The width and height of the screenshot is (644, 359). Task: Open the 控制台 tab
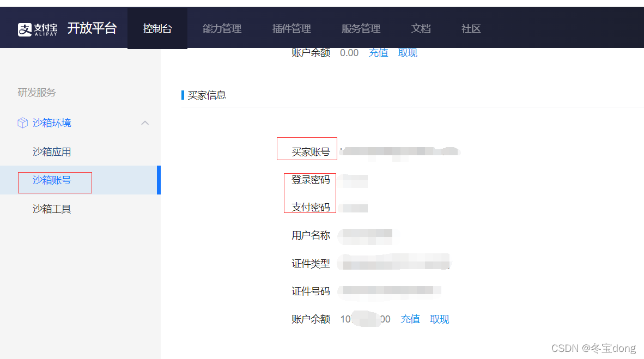pyautogui.click(x=157, y=28)
